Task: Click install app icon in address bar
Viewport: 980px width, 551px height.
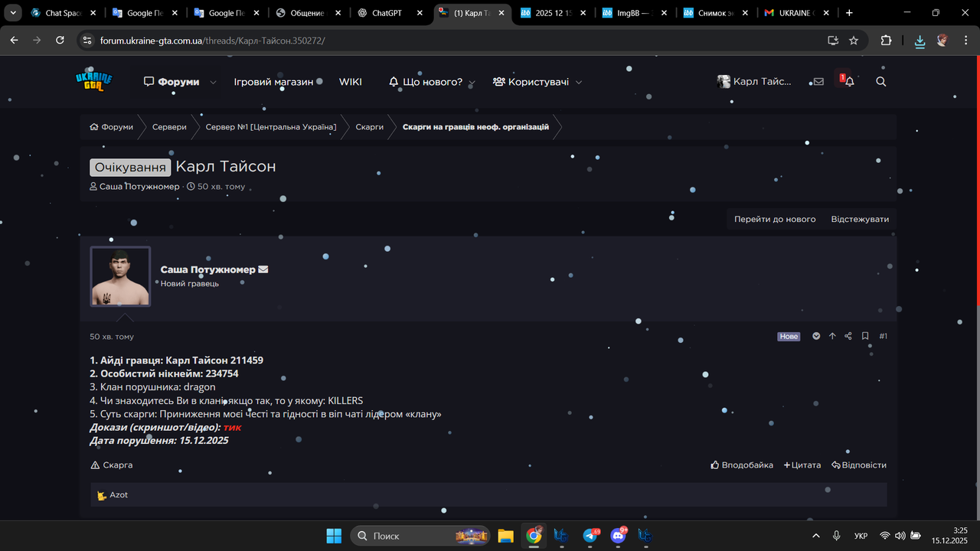Action: 833,41
